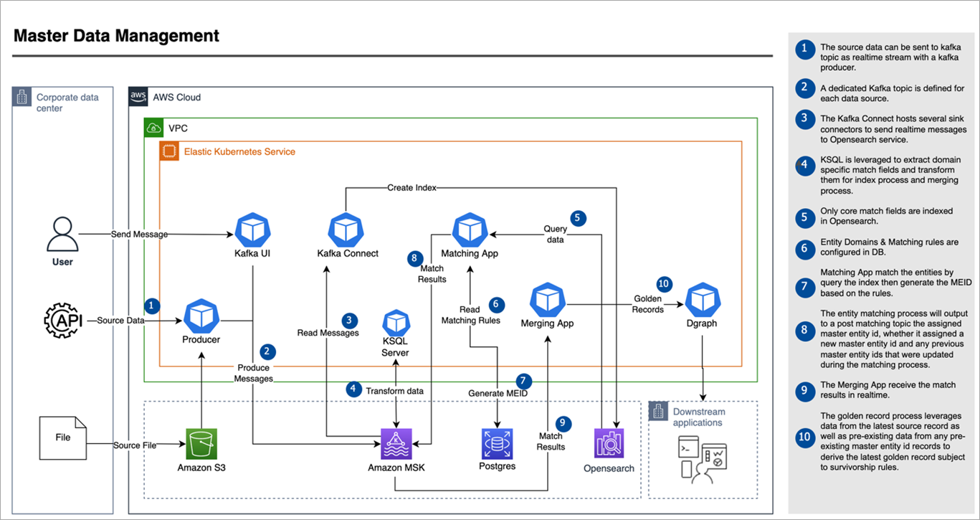This screenshot has height=520, width=980.
Task: Select the Producer cube icon
Action: 201,317
